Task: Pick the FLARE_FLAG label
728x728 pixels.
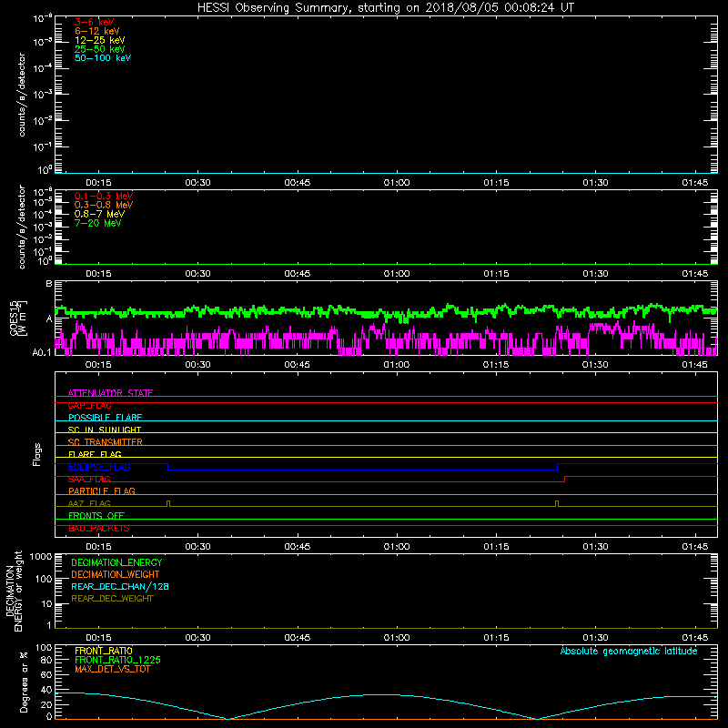Action: [x=95, y=454]
